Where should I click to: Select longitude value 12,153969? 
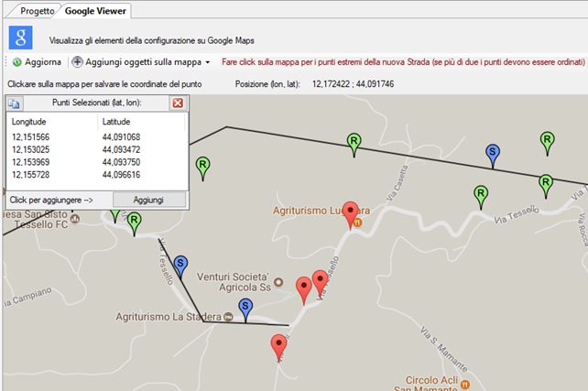click(31, 162)
